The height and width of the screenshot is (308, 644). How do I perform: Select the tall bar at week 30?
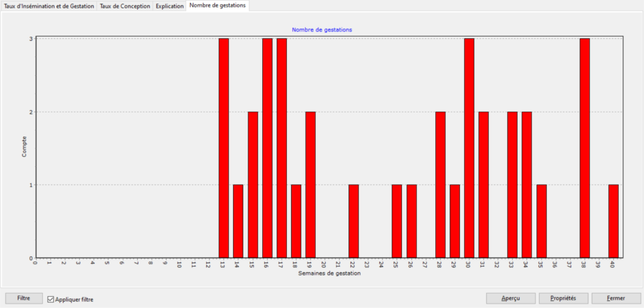pos(469,148)
